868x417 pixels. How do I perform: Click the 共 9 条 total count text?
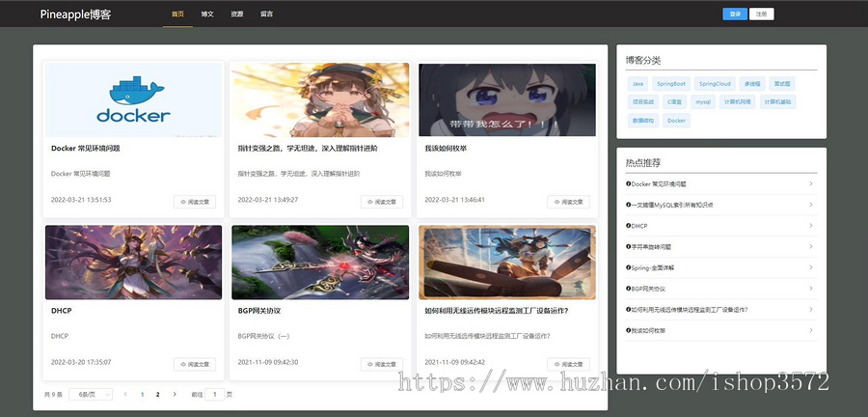point(53,395)
